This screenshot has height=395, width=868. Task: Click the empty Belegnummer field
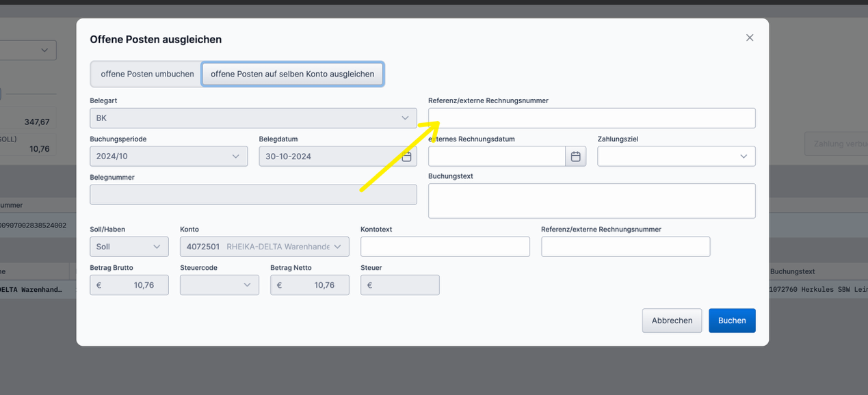[x=253, y=194]
